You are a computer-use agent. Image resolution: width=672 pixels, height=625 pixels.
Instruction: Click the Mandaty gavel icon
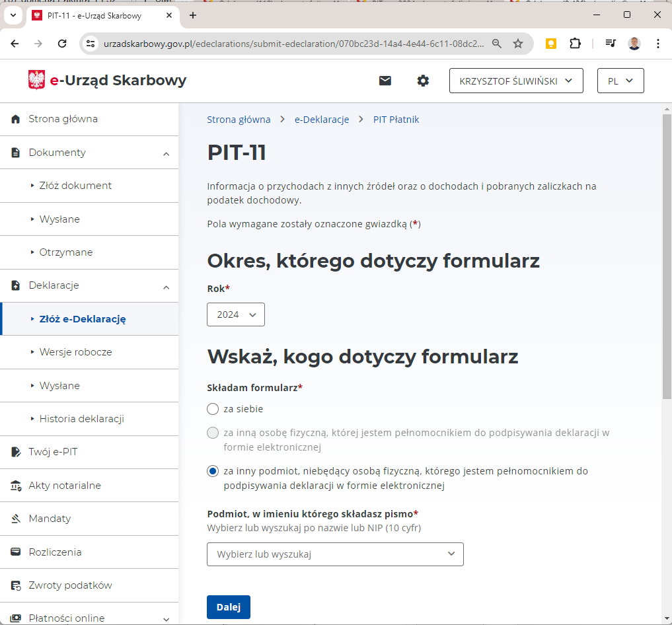click(16, 519)
